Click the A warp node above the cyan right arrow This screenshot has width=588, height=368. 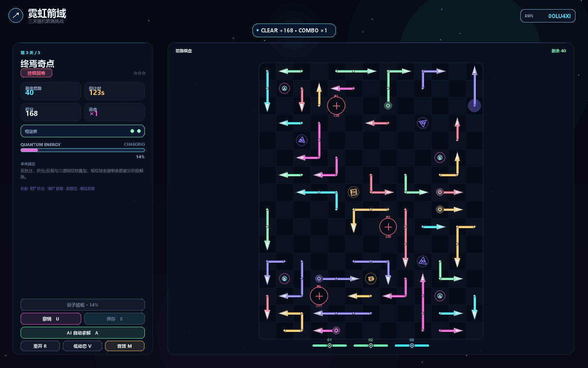440,296
